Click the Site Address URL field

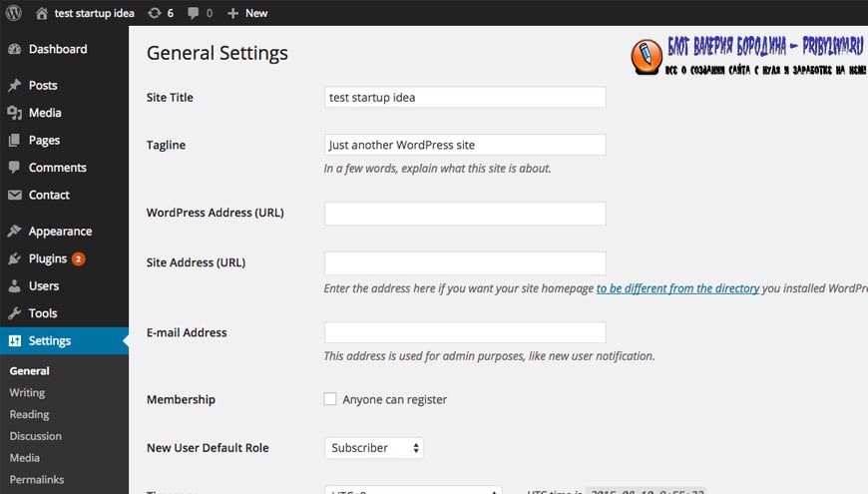465,263
